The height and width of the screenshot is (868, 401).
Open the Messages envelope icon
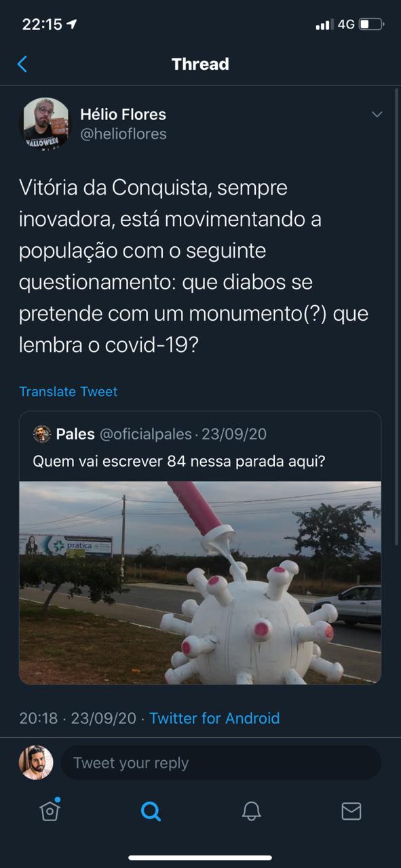coord(351,811)
